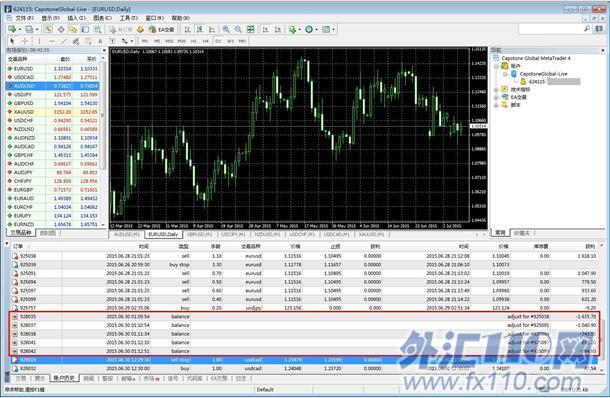Image resolution: width=610 pixels, height=398 pixels.
Task: Click the search magnifier icon
Action: pos(587,29)
